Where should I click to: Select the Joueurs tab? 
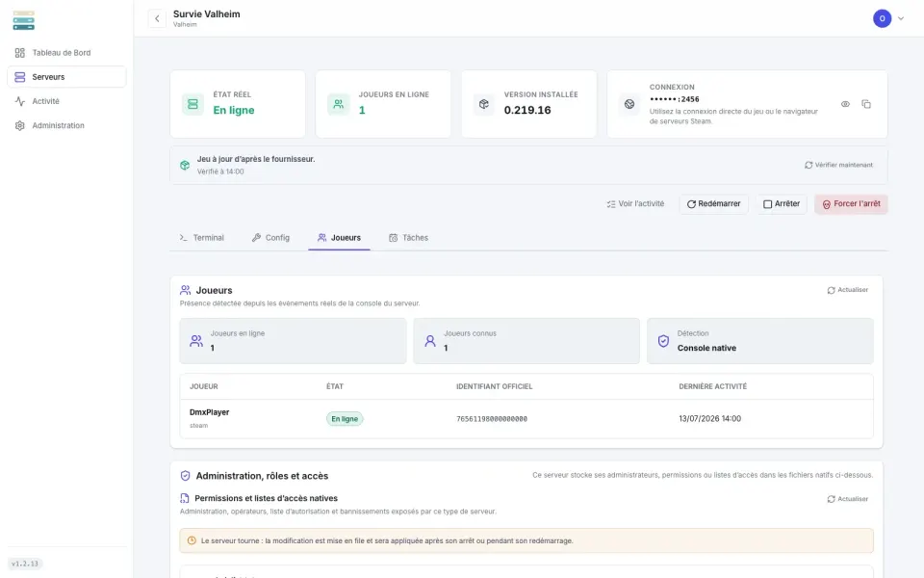pyautogui.click(x=339, y=238)
